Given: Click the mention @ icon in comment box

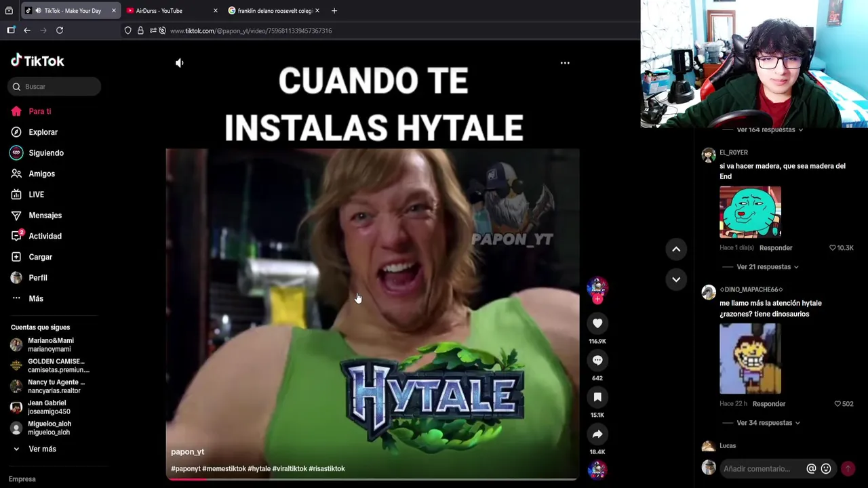Looking at the screenshot, I should pos(811,468).
